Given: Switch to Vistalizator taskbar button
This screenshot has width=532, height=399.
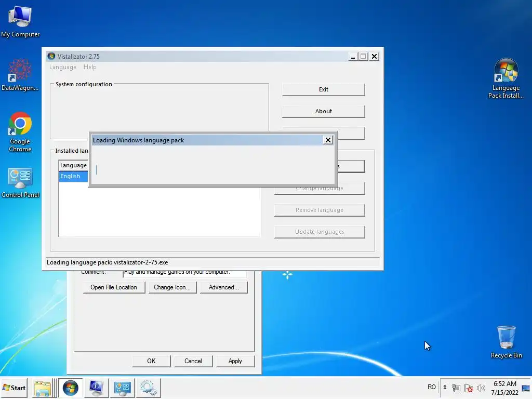Looking at the screenshot, I should click(x=71, y=388).
